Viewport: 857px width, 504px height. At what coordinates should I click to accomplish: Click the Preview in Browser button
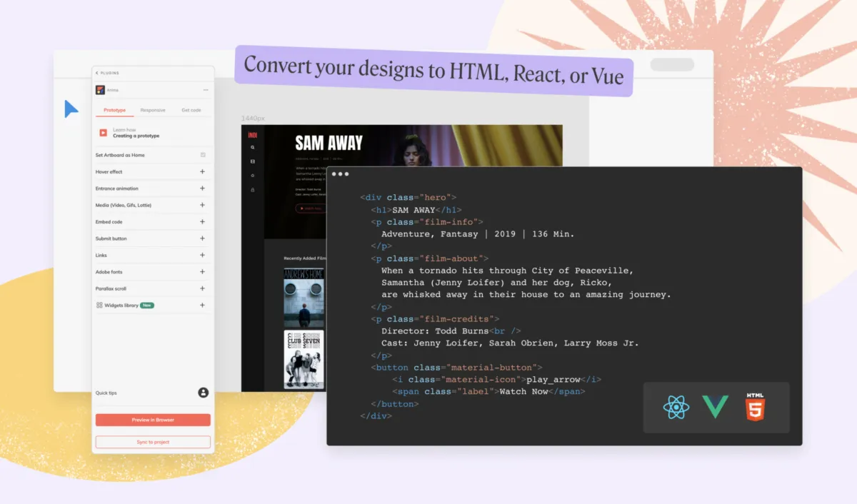153,420
